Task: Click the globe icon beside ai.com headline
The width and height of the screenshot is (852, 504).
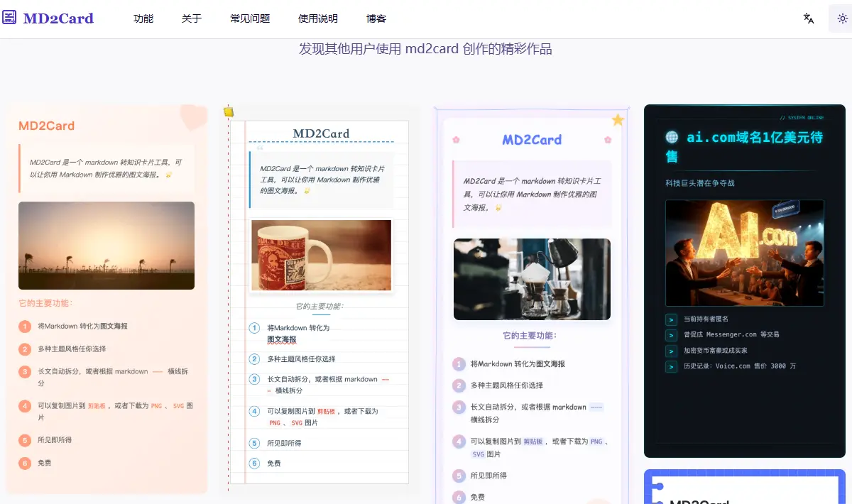Action: click(x=672, y=137)
